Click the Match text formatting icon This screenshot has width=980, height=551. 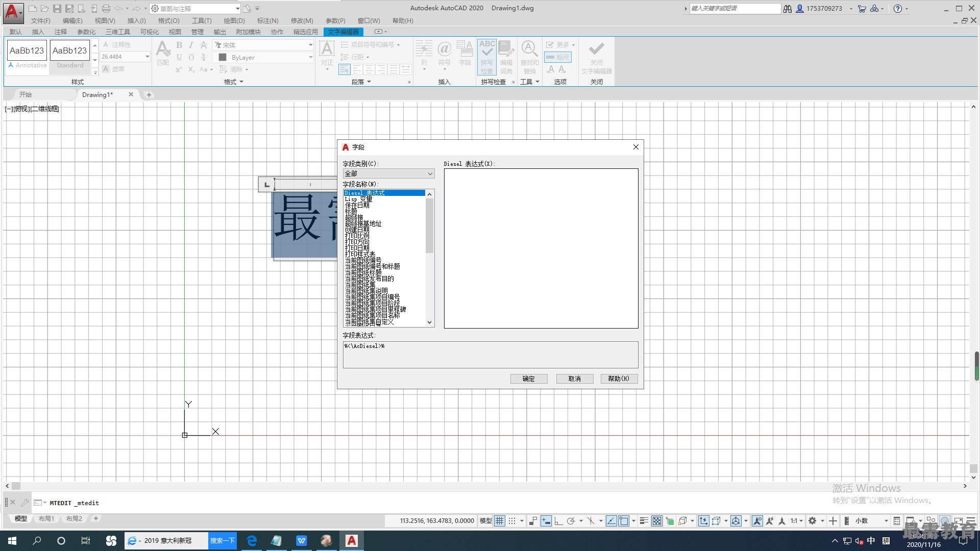pos(163,53)
